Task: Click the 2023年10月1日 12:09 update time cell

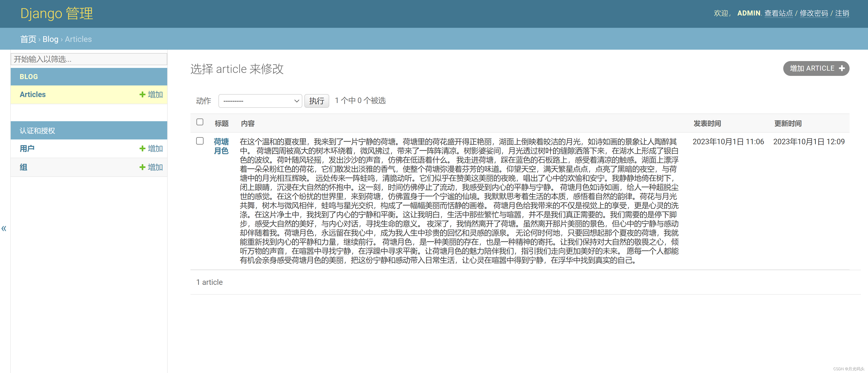Action: pos(809,141)
